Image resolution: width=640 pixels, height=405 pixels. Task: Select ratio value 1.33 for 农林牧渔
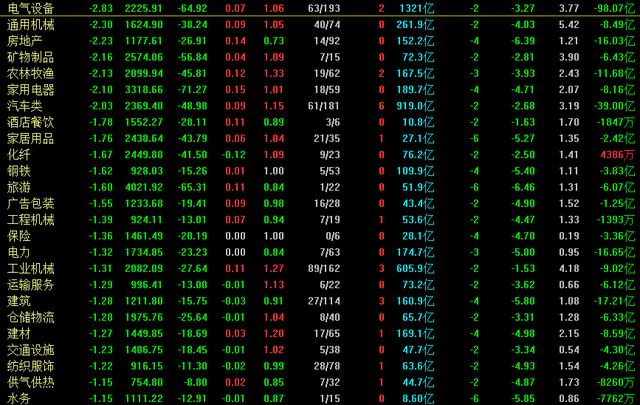point(274,73)
